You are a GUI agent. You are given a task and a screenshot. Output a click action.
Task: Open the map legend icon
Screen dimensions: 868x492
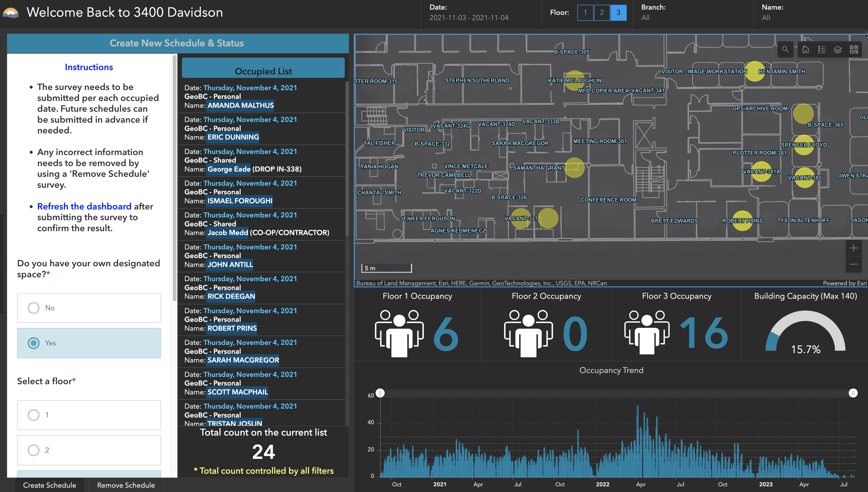tap(822, 50)
